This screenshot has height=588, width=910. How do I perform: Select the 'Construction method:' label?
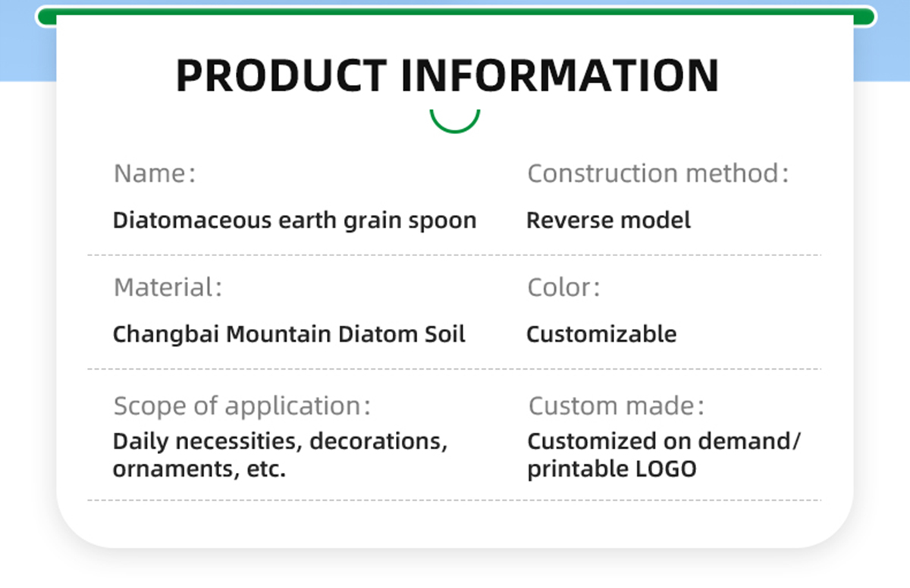tap(658, 174)
